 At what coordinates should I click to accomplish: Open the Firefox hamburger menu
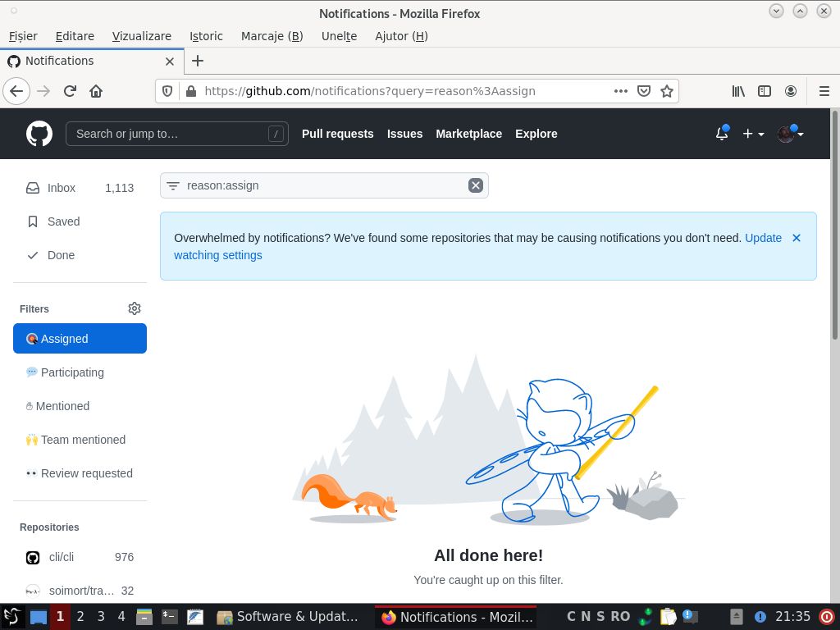[824, 91]
